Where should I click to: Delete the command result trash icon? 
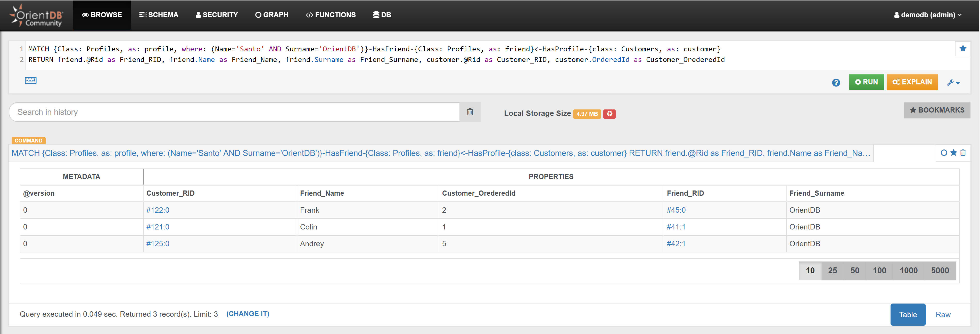963,153
